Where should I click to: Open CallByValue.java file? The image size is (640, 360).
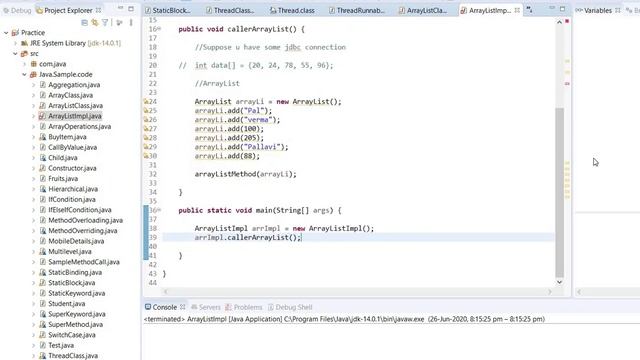pos(73,147)
